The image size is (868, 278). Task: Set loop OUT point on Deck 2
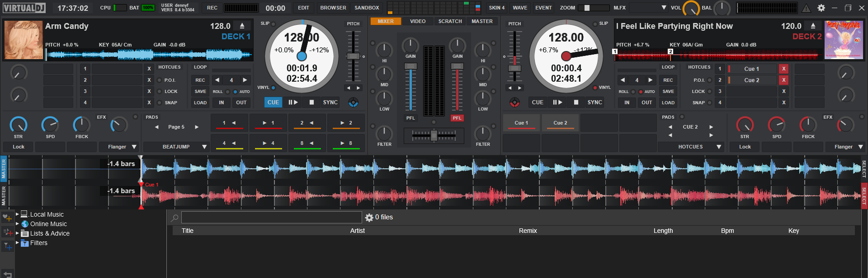[647, 102]
